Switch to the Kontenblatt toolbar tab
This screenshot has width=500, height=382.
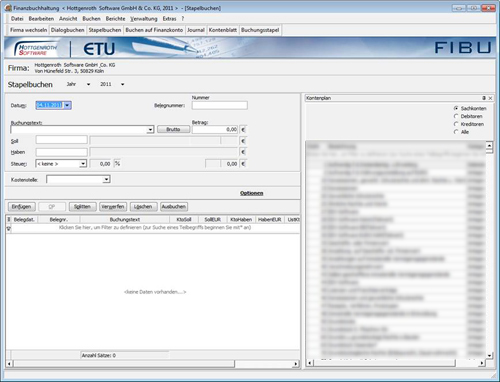point(223,30)
